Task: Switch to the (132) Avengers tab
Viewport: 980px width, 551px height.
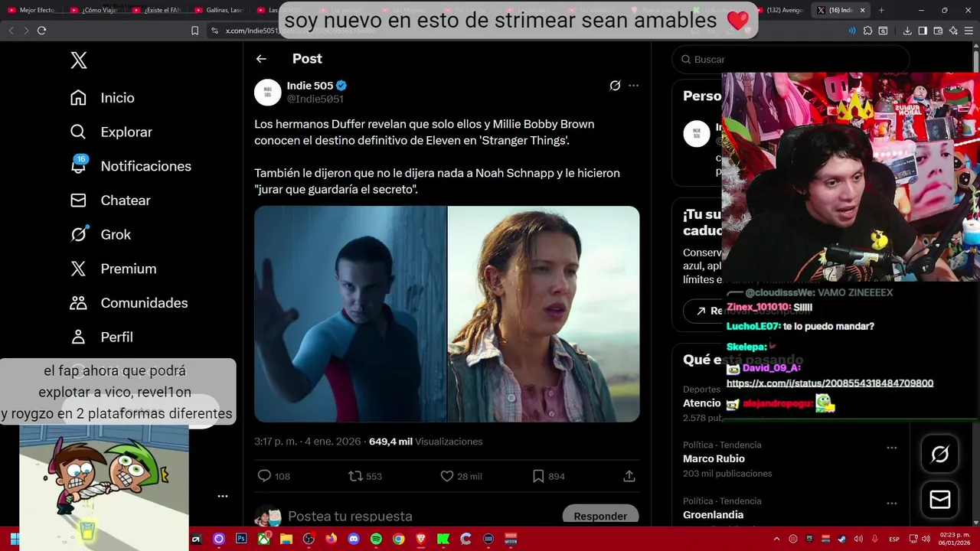Action: (779, 10)
